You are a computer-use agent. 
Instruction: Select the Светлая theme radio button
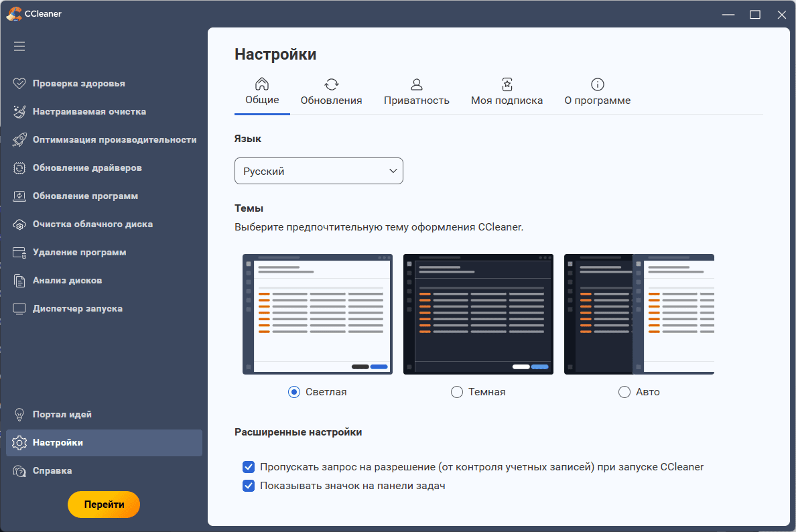(x=294, y=392)
